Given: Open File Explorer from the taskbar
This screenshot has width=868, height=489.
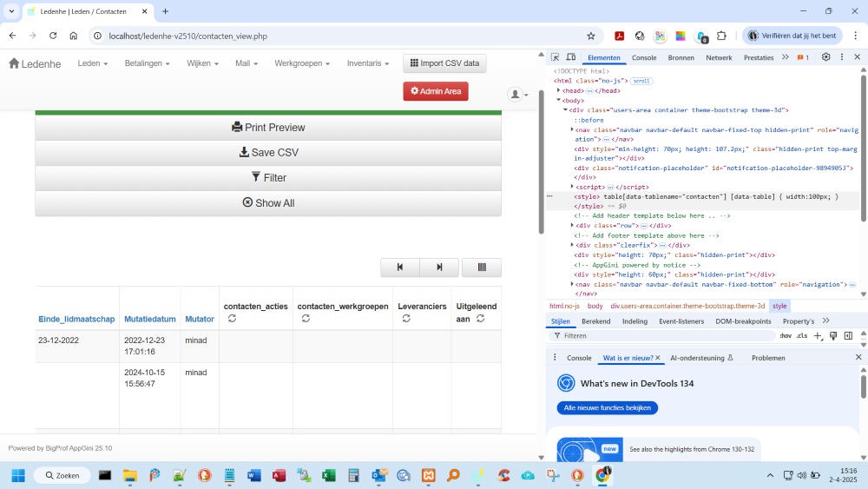Looking at the screenshot, I should [130, 475].
